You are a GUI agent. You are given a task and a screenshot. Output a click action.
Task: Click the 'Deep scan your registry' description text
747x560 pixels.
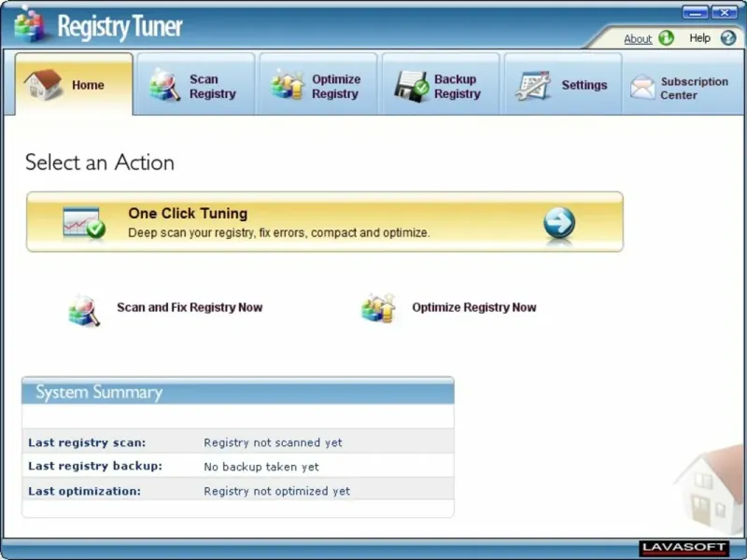tap(278, 232)
